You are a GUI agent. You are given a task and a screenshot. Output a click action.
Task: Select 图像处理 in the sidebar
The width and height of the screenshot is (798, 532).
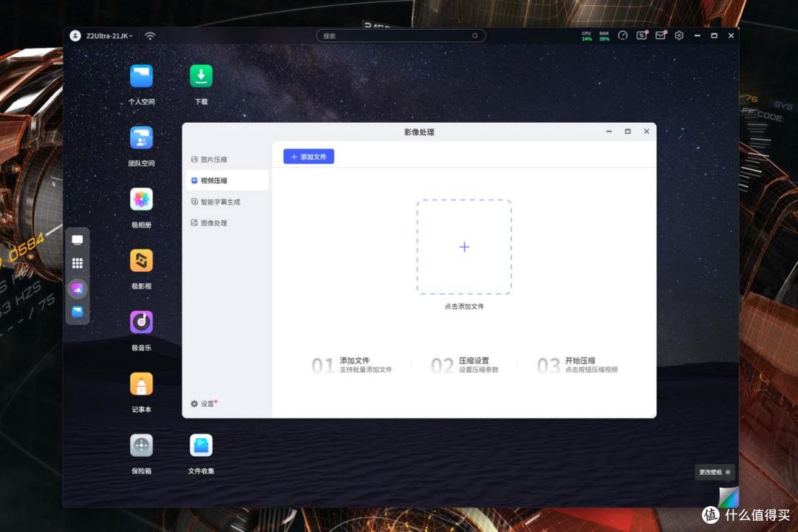(x=227, y=222)
